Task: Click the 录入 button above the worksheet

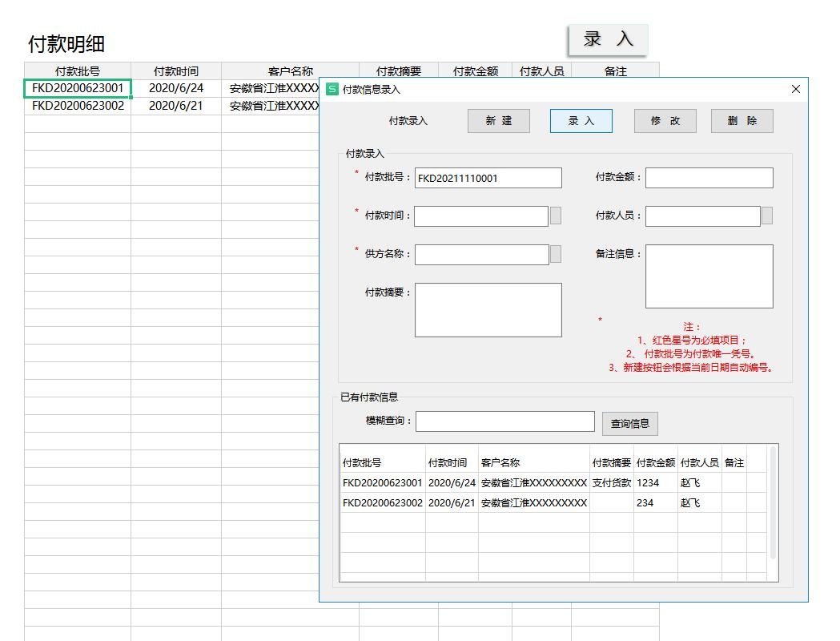Action: (x=607, y=38)
